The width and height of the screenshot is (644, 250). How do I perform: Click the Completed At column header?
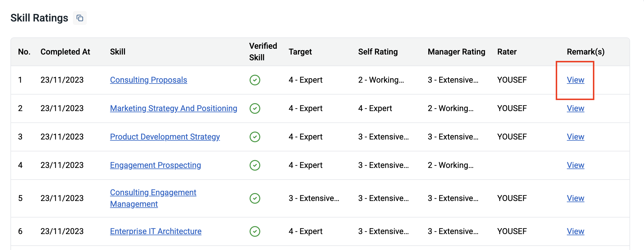65,52
